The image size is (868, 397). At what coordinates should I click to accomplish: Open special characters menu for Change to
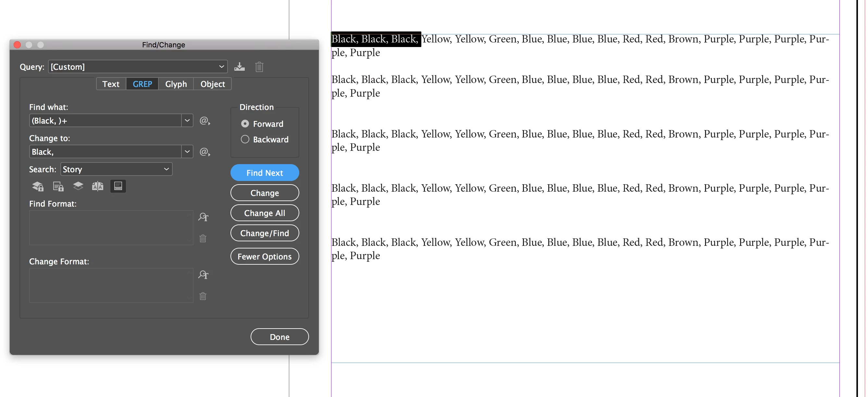[x=205, y=152]
